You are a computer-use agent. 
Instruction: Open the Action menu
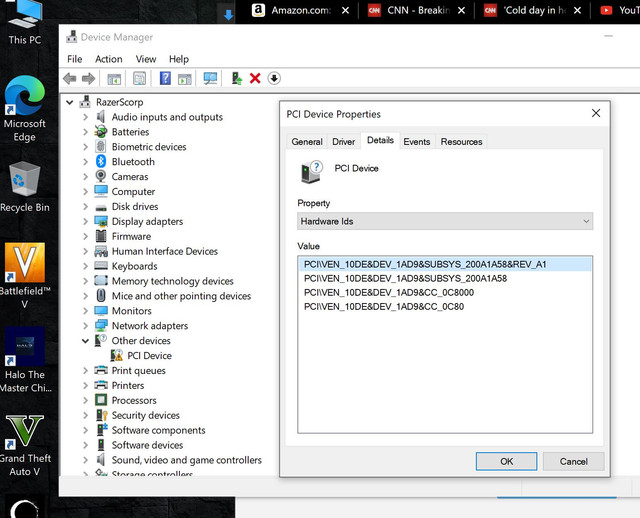[x=109, y=59]
